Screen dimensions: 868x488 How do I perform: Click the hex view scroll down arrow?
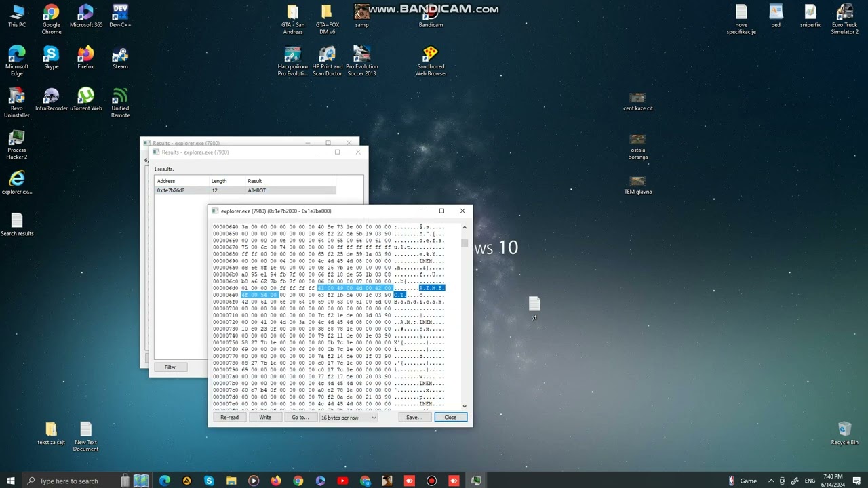pyautogui.click(x=465, y=406)
